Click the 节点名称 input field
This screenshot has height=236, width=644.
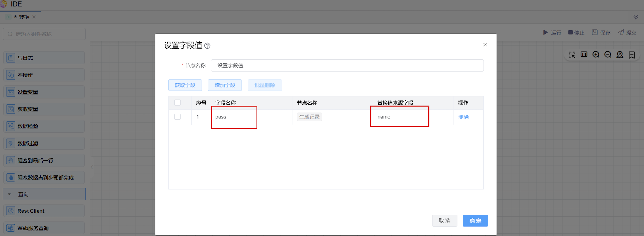pos(347,65)
